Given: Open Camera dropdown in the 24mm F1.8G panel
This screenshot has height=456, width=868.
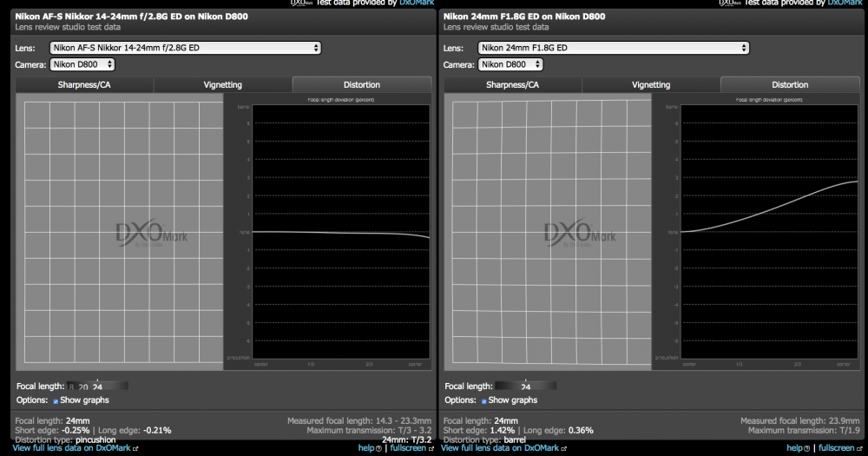Looking at the screenshot, I should (510, 64).
